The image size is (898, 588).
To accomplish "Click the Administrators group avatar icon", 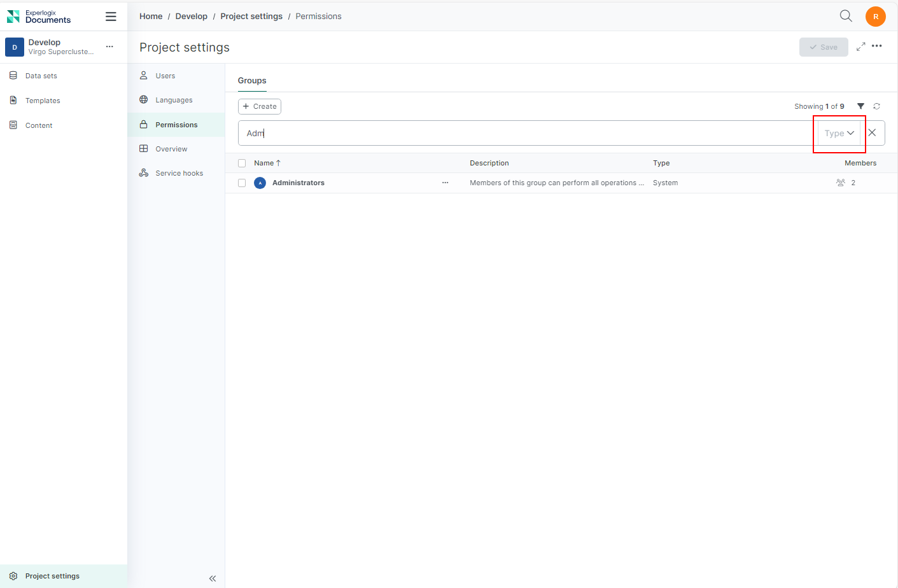I will 260,183.
